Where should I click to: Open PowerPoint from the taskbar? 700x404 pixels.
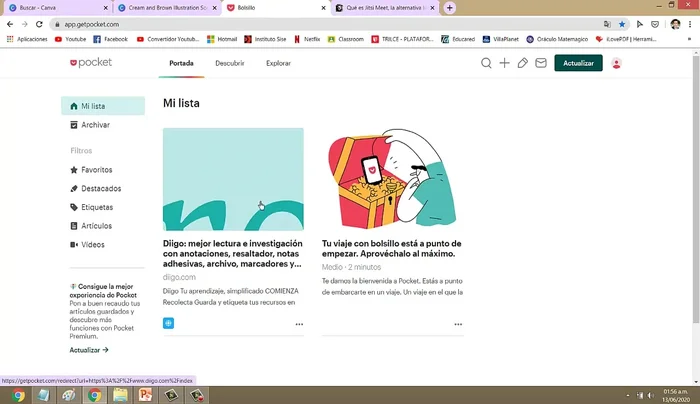pos(145,395)
